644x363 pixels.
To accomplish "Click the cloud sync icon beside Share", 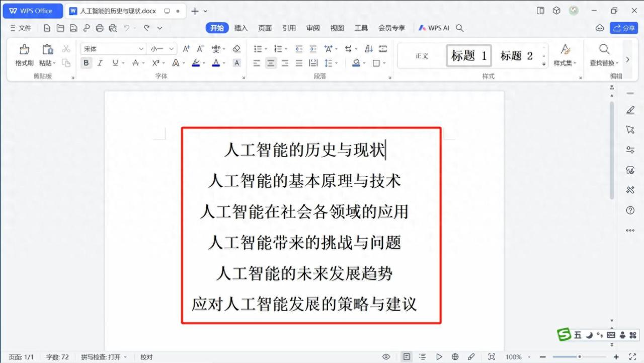I will click(600, 28).
